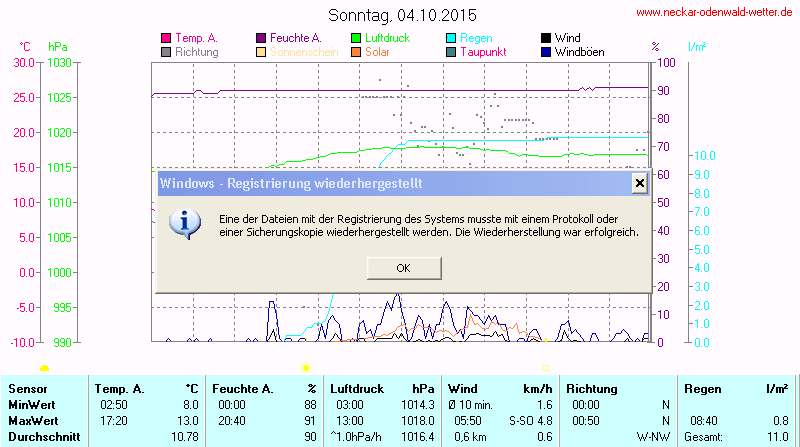Open the www.neckar-odenwald-wetter.de link

[x=714, y=13]
